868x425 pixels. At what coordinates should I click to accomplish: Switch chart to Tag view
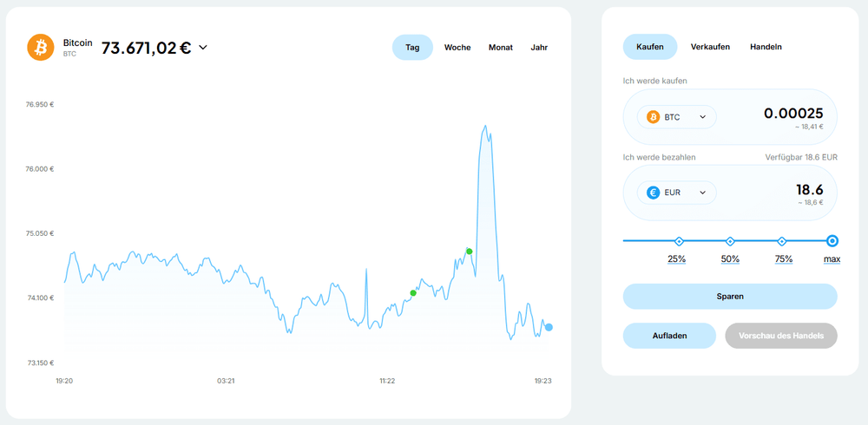click(412, 48)
